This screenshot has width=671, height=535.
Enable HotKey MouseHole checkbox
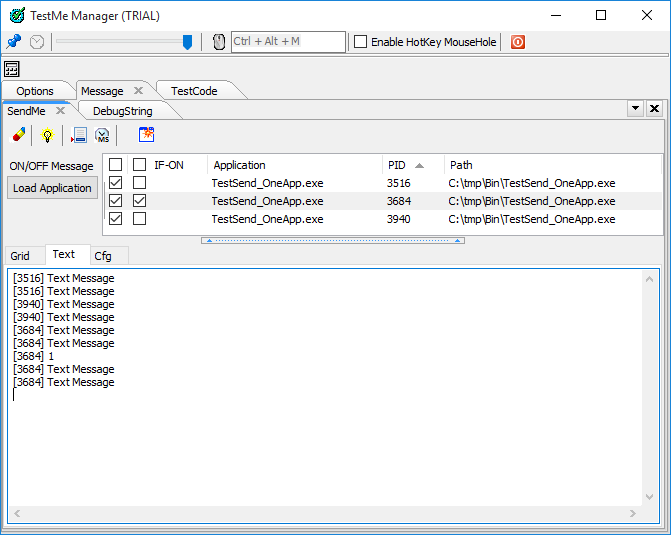[361, 42]
